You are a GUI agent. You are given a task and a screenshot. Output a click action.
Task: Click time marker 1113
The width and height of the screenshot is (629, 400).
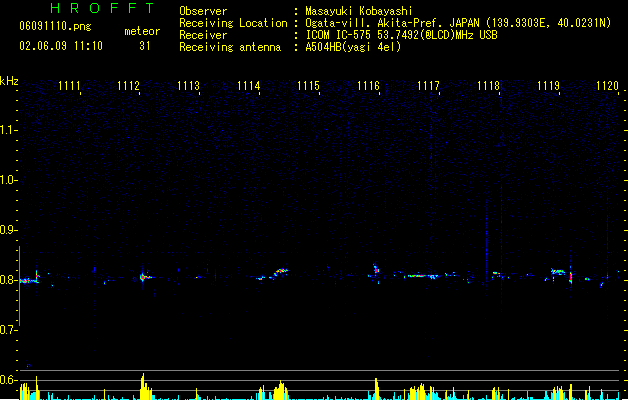tap(188, 86)
